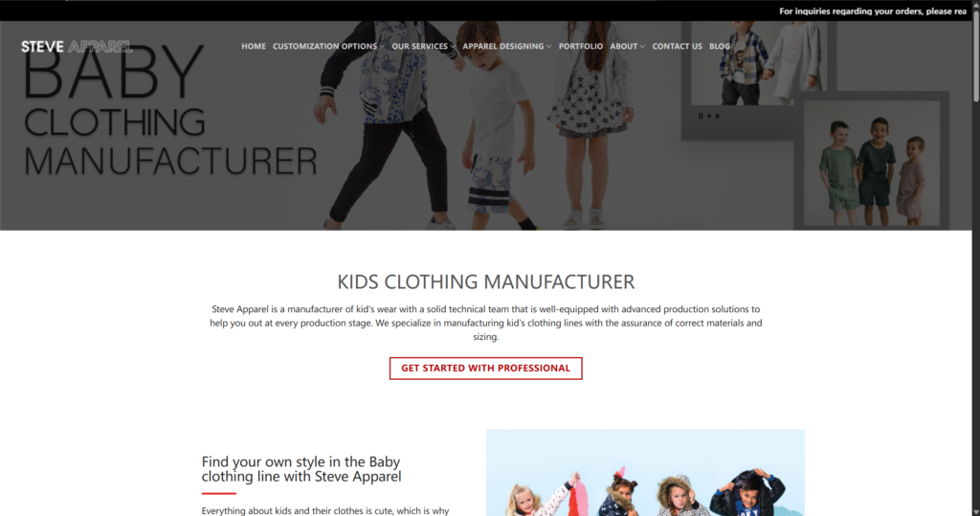
Task: Visit the Blog menu link
Action: point(720,46)
